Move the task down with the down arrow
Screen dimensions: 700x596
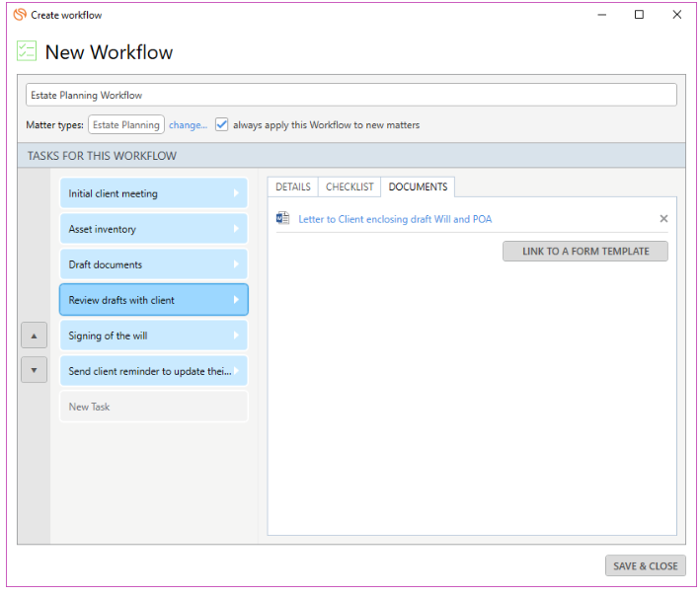(34, 370)
